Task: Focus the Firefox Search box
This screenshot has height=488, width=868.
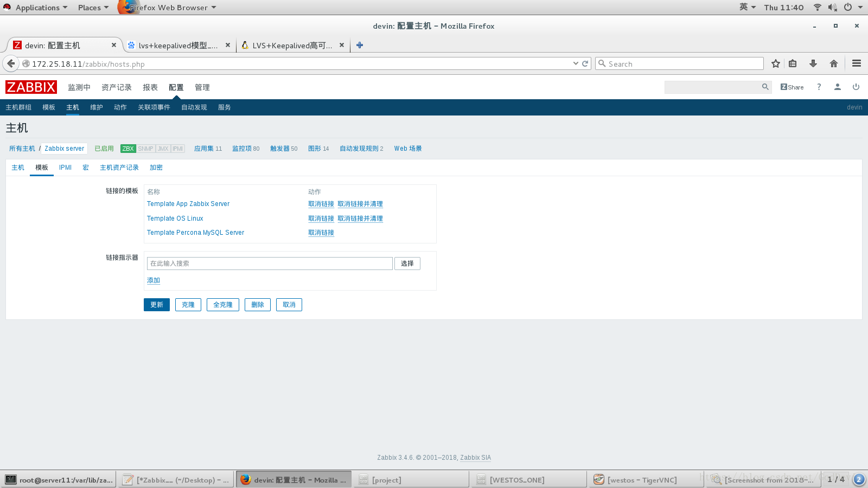Action: click(679, 63)
